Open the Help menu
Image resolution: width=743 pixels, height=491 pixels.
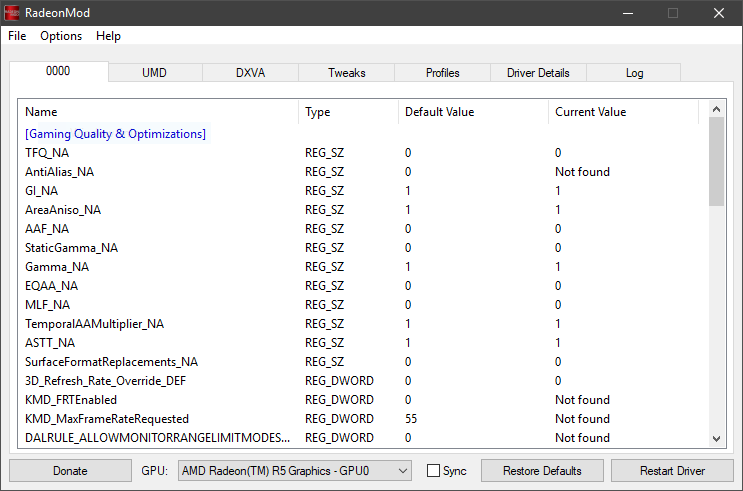click(x=108, y=36)
